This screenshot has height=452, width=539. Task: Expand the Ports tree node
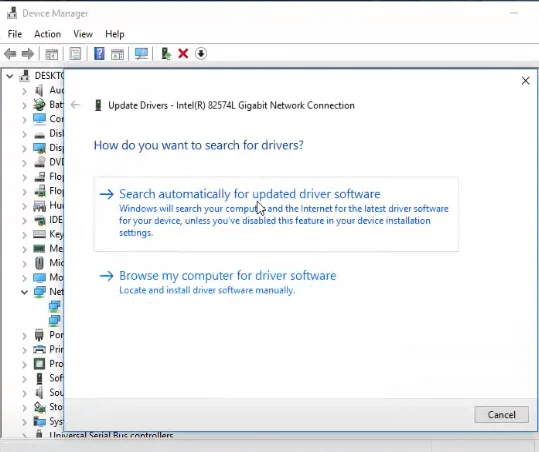24,335
